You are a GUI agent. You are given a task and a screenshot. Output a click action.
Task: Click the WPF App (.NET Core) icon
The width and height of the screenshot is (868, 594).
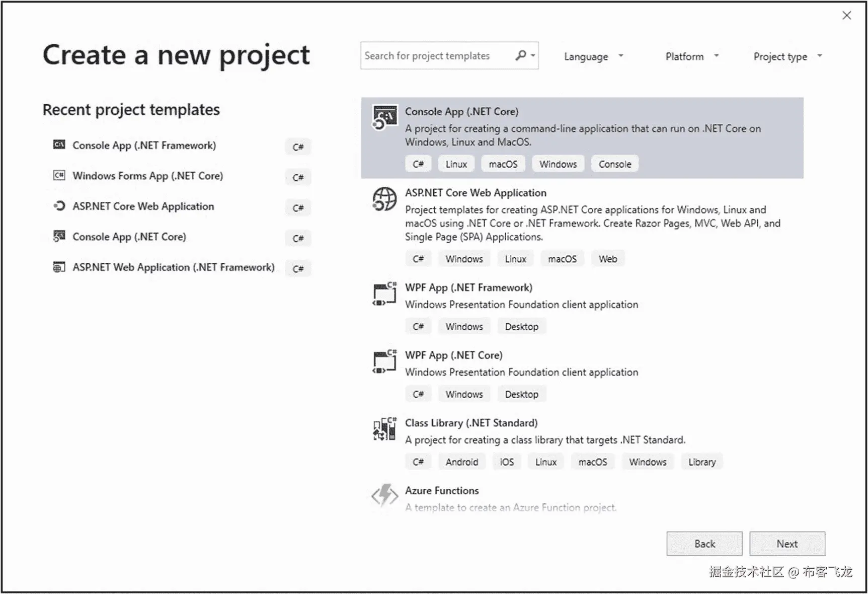click(x=384, y=361)
